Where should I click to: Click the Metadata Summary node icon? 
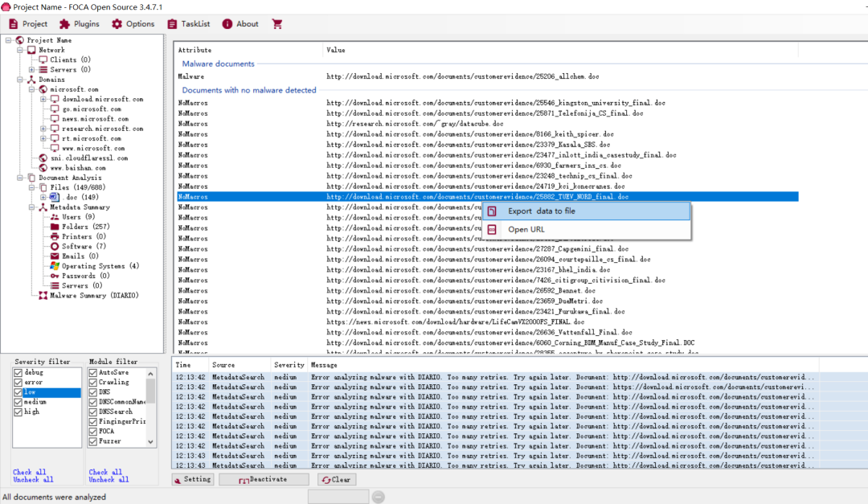pyautogui.click(x=43, y=207)
